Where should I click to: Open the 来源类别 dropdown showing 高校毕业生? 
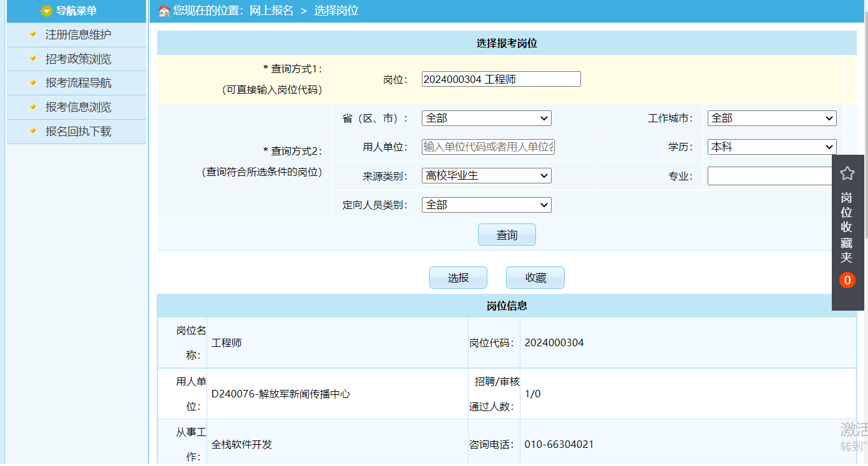[x=486, y=175]
